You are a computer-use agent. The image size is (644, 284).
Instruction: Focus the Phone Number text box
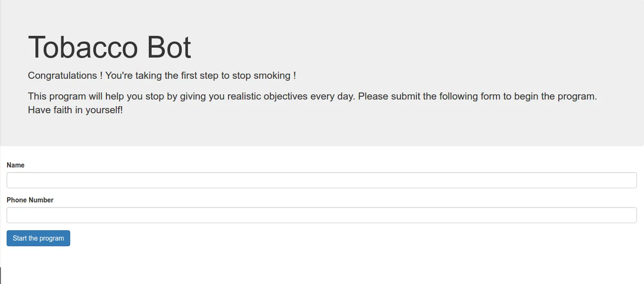pyautogui.click(x=321, y=215)
